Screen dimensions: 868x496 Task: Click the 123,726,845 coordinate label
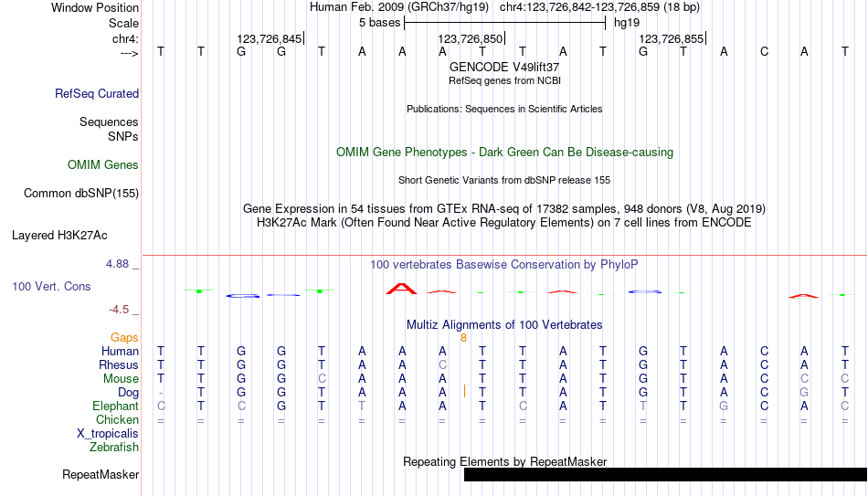pos(269,38)
